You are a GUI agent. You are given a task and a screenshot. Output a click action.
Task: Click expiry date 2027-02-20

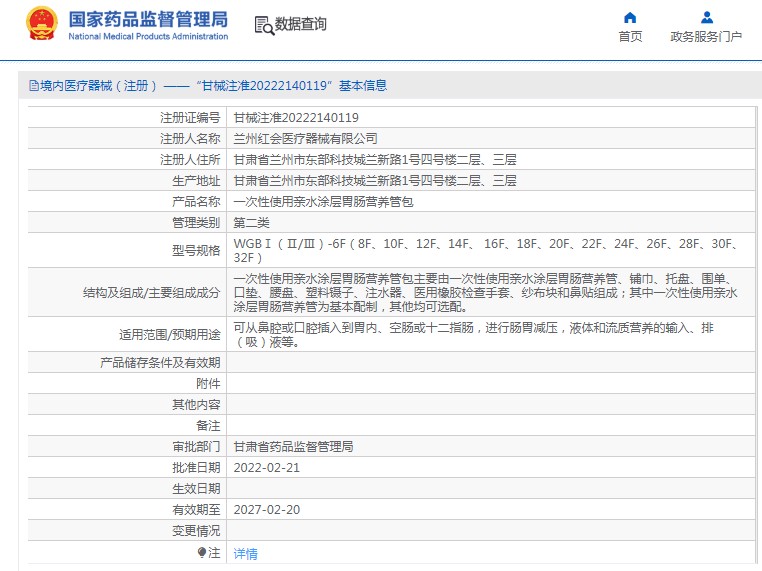[266, 510]
